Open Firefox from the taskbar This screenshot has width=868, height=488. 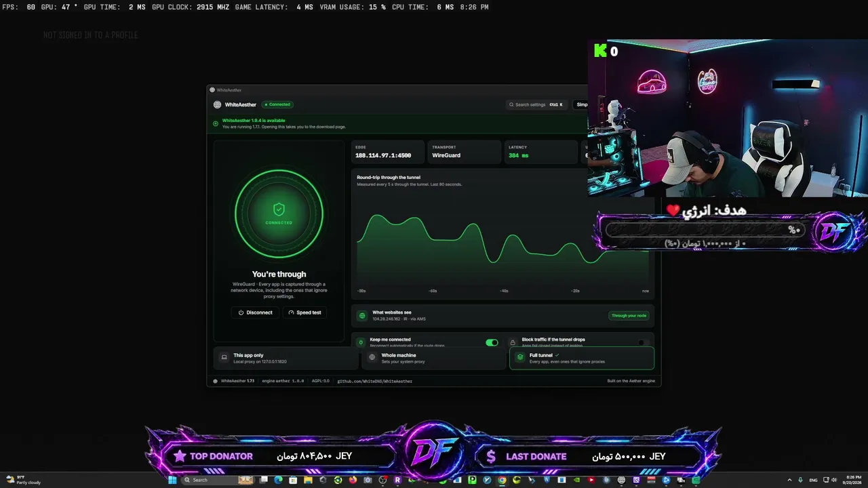tap(353, 480)
